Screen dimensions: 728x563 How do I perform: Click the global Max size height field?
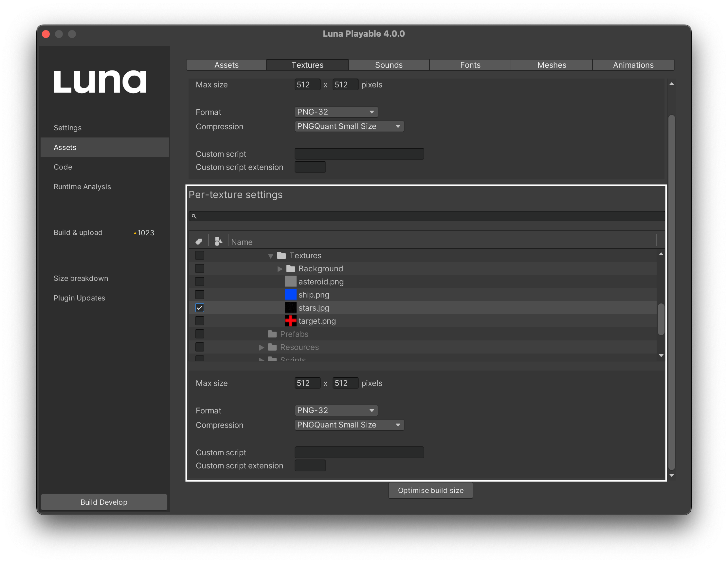click(x=345, y=85)
